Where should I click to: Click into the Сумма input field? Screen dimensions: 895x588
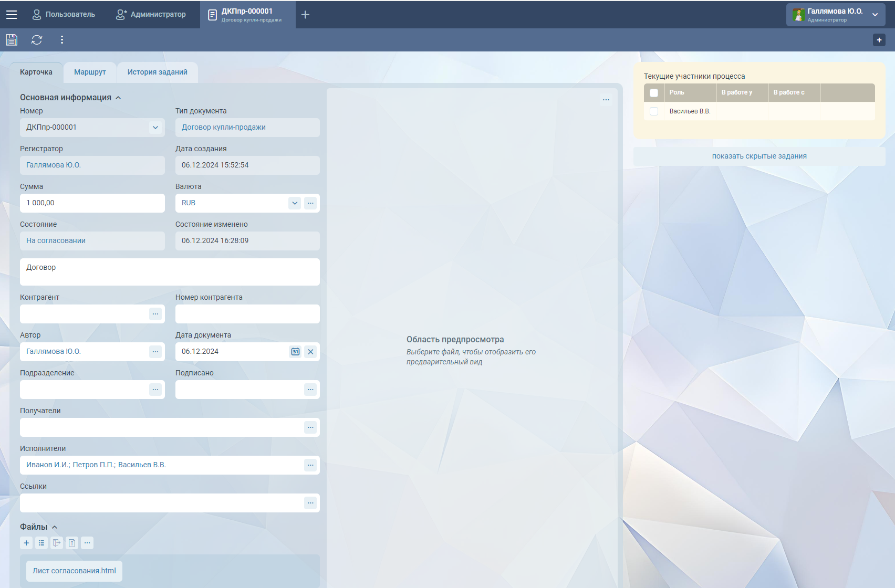click(x=92, y=203)
